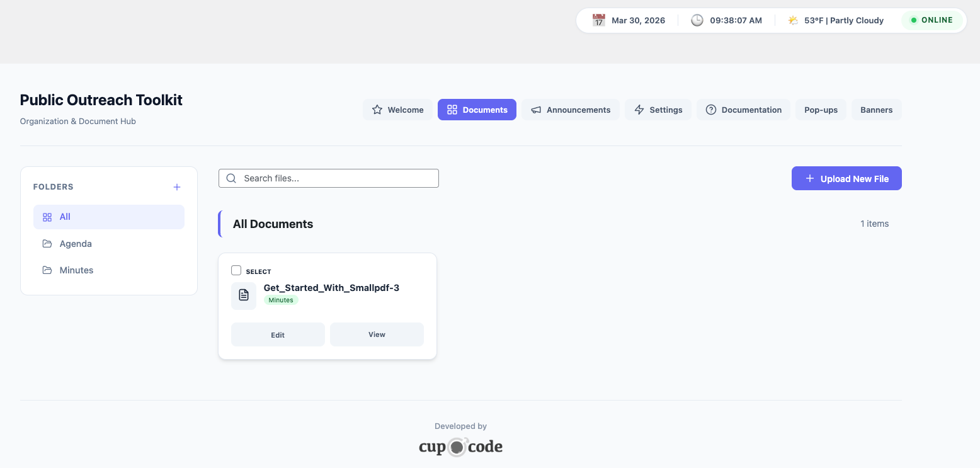Open the Documentation tab

[x=743, y=110]
